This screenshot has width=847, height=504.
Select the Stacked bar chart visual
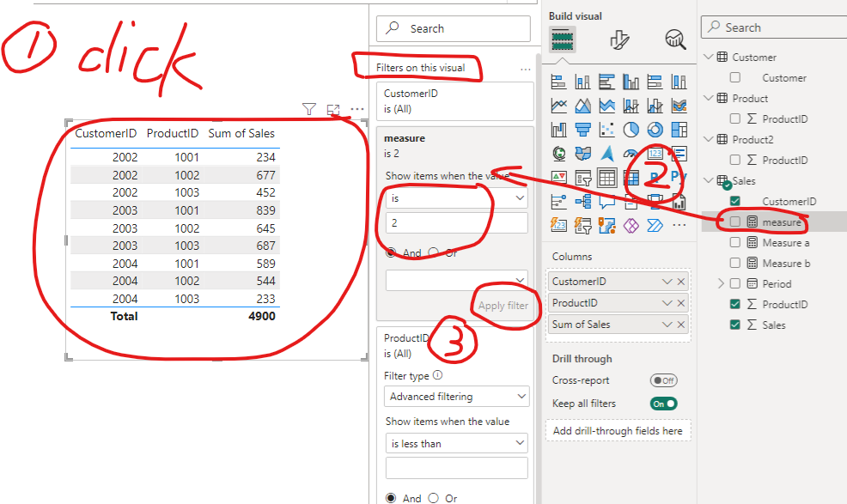tap(558, 82)
